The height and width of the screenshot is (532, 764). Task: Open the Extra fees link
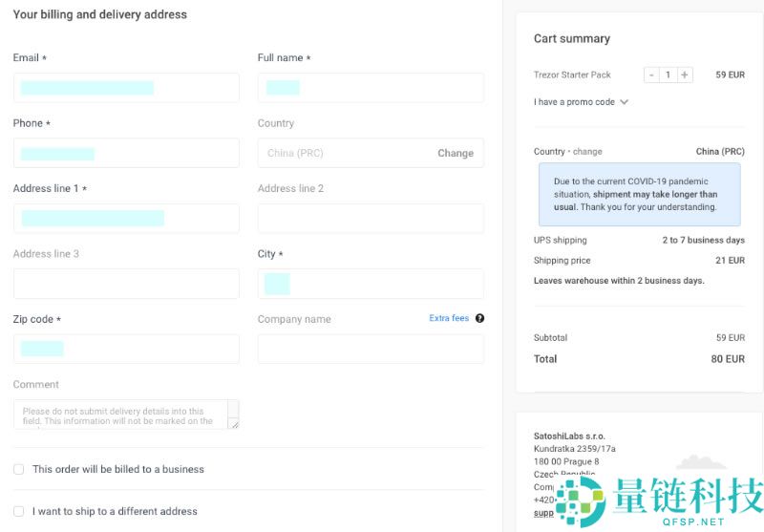click(x=449, y=318)
